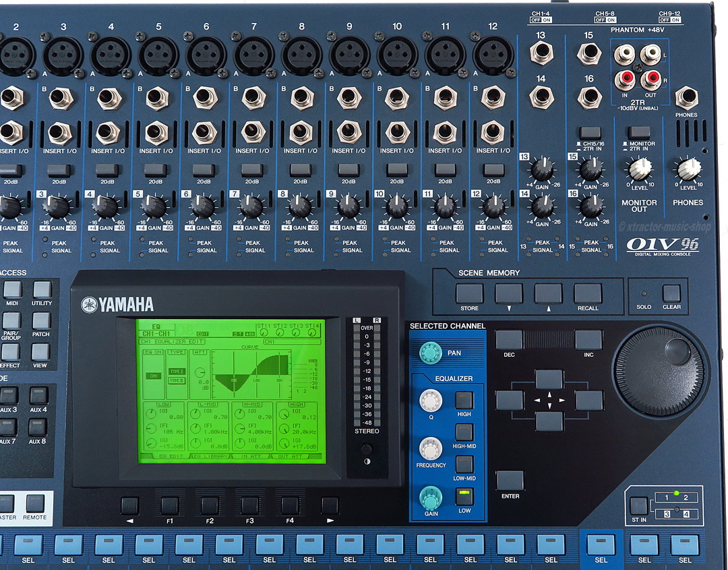
Task: Toggle the EQ ON button on the LCD
Action: [154, 376]
